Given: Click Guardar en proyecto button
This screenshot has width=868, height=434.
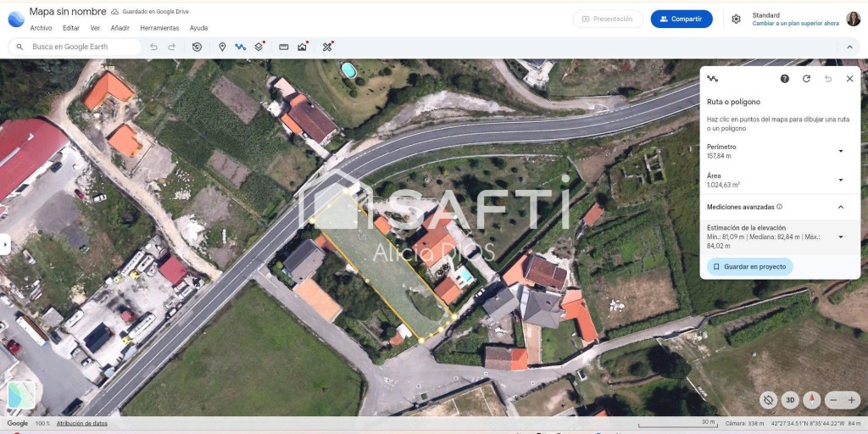Looking at the screenshot, I should (749, 266).
